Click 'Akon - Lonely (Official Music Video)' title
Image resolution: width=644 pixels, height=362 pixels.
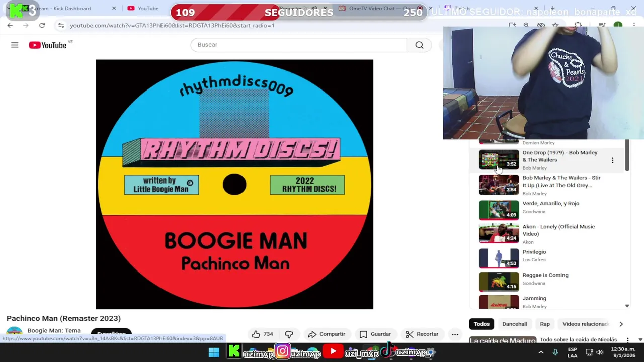[x=558, y=230]
